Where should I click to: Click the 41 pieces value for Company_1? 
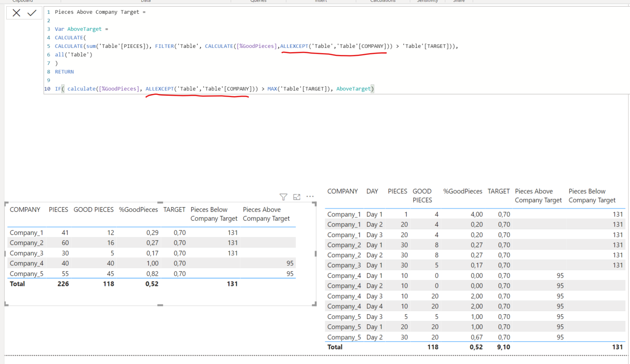pyautogui.click(x=64, y=233)
